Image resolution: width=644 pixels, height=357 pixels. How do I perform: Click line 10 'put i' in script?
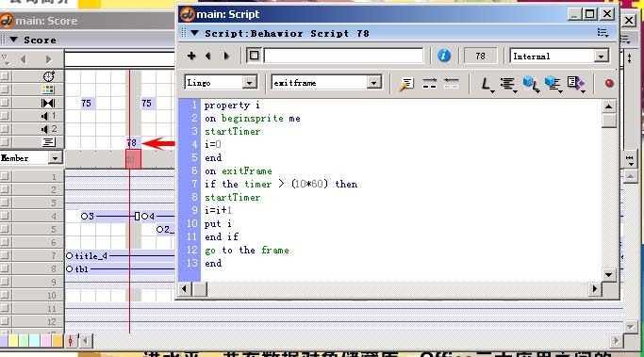pos(218,223)
